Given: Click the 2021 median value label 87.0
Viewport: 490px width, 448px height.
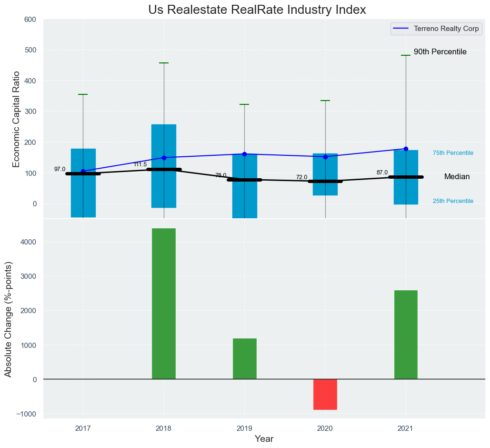Looking at the screenshot, I should point(382,173).
